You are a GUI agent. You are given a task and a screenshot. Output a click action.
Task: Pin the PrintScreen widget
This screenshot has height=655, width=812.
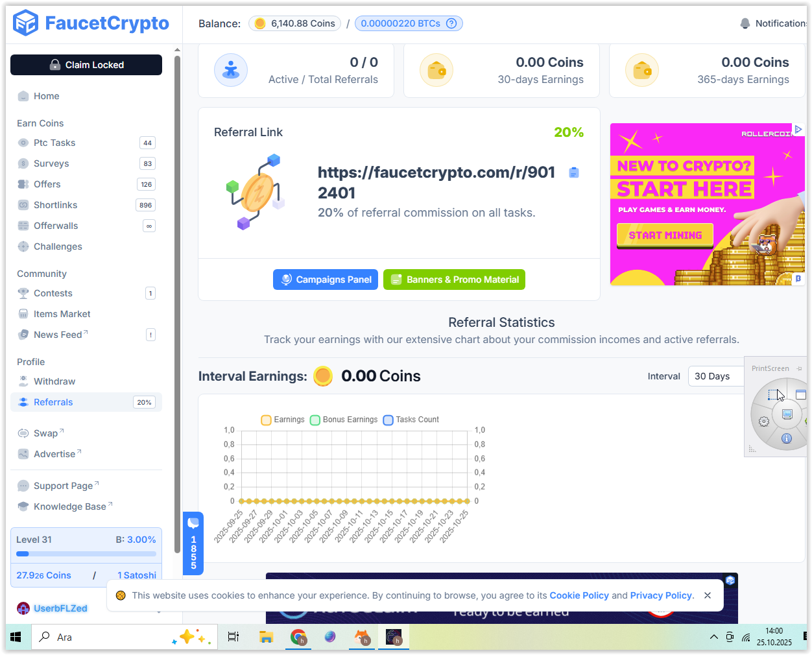click(799, 368)
